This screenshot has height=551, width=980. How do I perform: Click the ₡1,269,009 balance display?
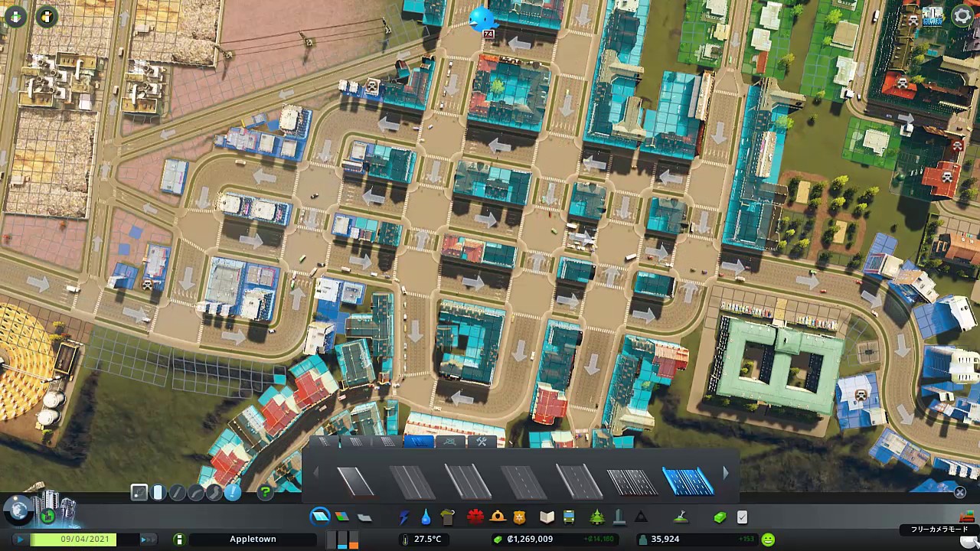(529, 540)
